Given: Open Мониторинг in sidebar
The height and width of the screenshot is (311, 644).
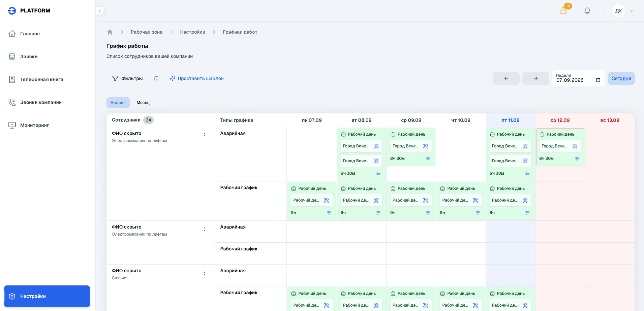Looking at the screenshot, I should (48, 125).
